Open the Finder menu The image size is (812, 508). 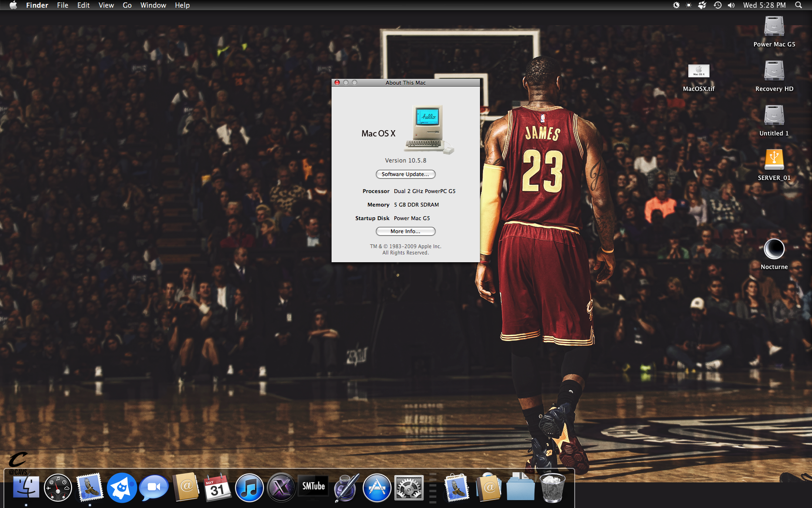pos(37,5)
